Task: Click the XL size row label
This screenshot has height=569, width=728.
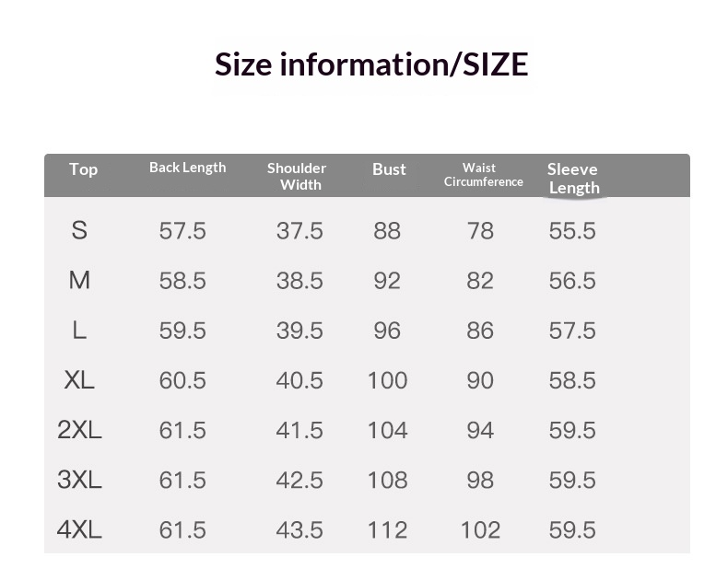Action: coord(79,380)
